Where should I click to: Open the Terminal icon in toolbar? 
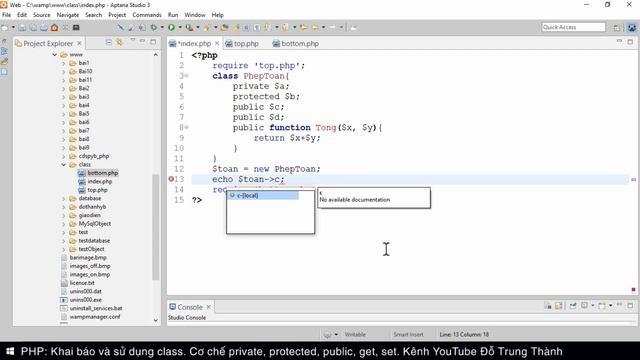pyautogui.click(x=76, y=27)
